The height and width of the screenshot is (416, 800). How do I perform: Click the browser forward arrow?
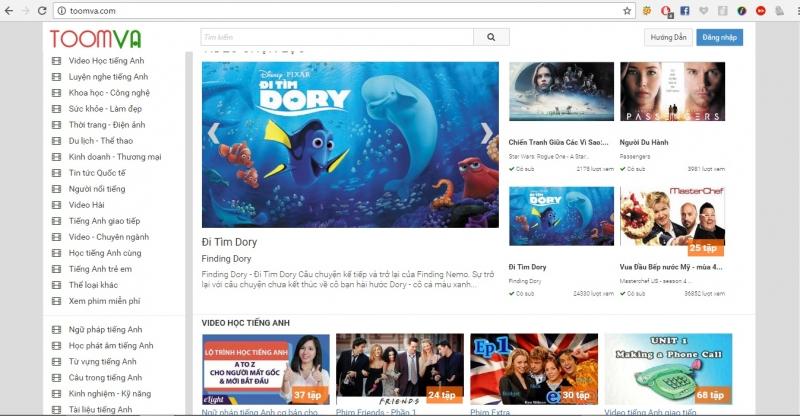26,11
